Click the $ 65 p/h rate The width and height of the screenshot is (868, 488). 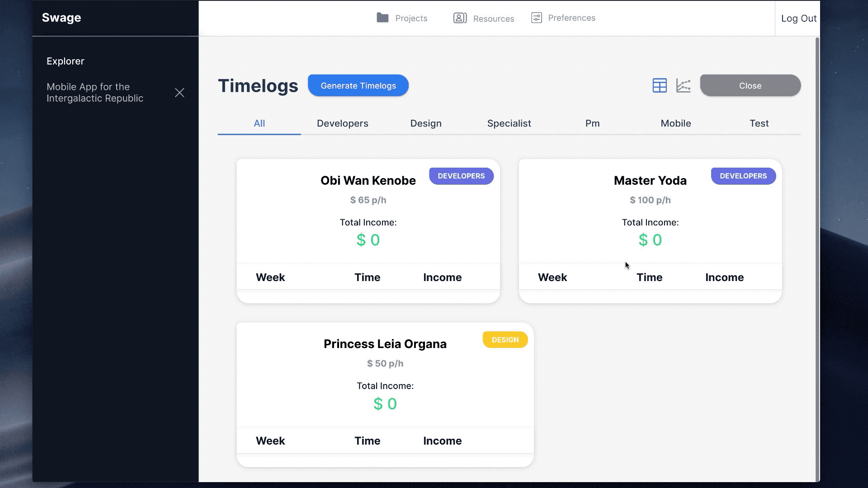pos(368,200)
